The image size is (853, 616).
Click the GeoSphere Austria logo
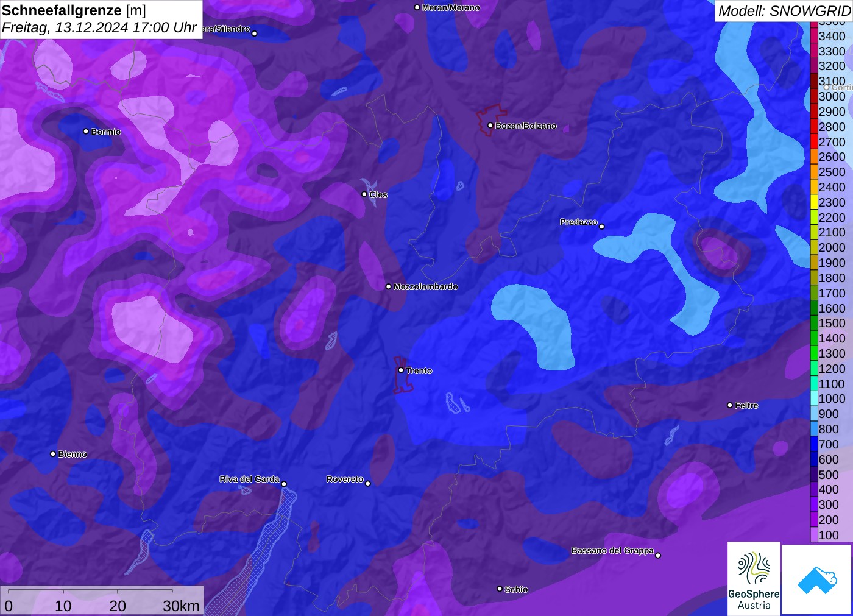754,578
